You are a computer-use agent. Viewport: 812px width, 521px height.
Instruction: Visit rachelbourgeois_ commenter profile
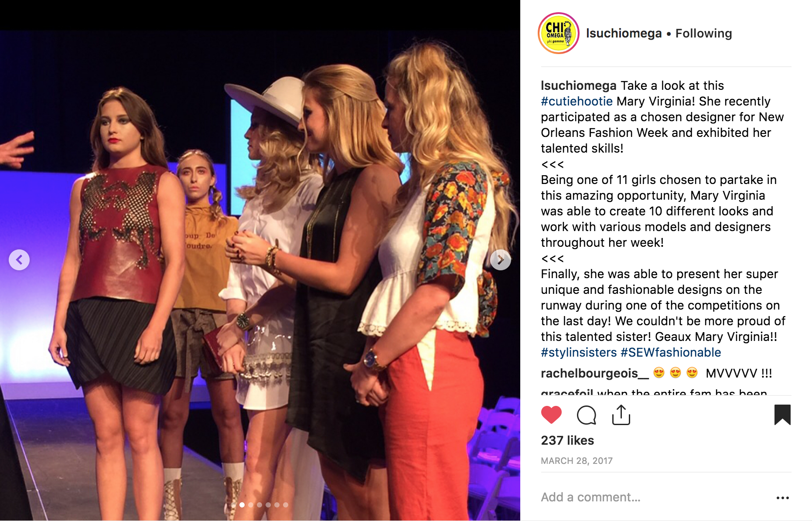point(595,373)
